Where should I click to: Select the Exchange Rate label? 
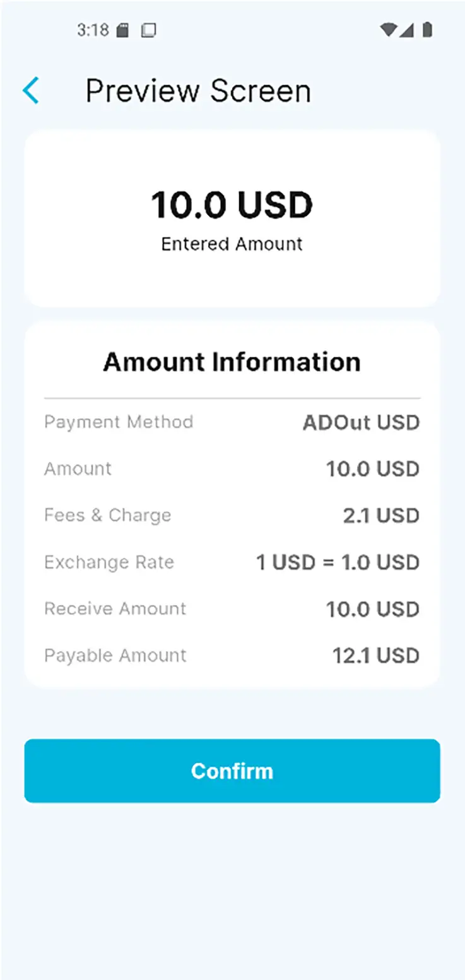click(x=109, y=562)
